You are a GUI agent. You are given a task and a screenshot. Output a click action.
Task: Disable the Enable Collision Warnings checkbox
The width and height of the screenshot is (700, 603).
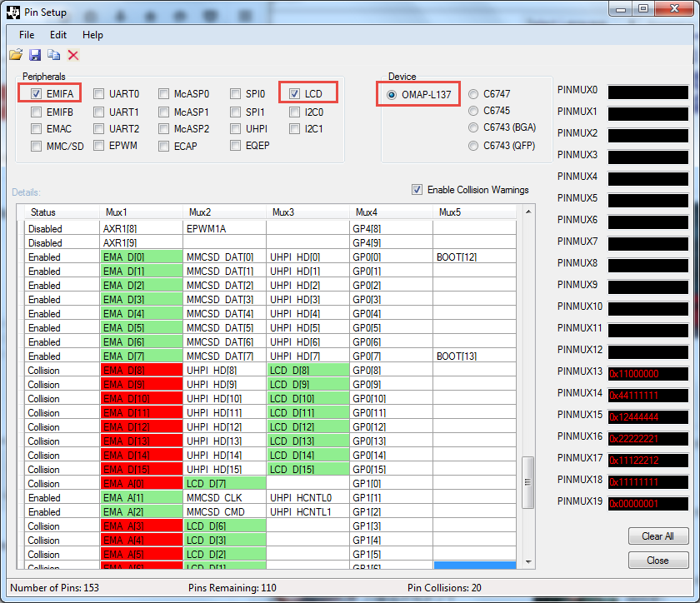click(417, 190)
